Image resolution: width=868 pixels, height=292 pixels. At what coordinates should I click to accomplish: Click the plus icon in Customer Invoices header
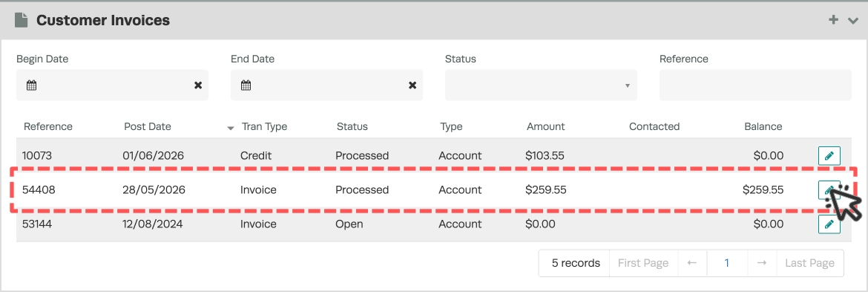(x=833, y=21)
